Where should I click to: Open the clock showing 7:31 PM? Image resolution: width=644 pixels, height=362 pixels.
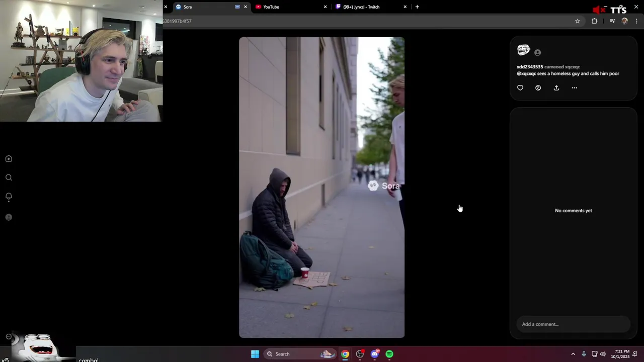620,354
